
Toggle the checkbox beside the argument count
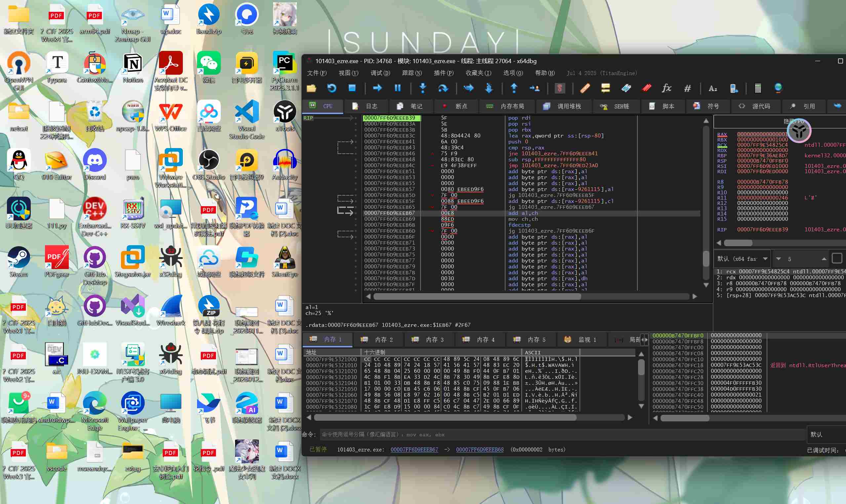point(836,258)
